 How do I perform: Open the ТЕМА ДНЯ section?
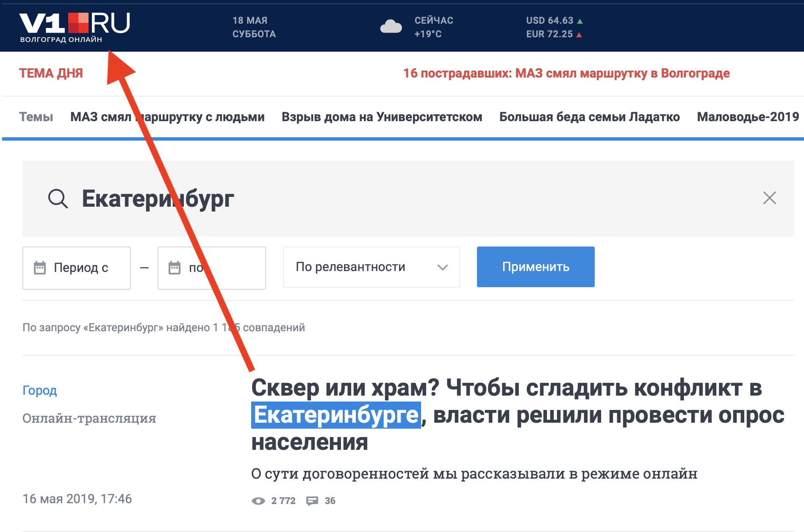pyautogui.click(x=51, y=73)
